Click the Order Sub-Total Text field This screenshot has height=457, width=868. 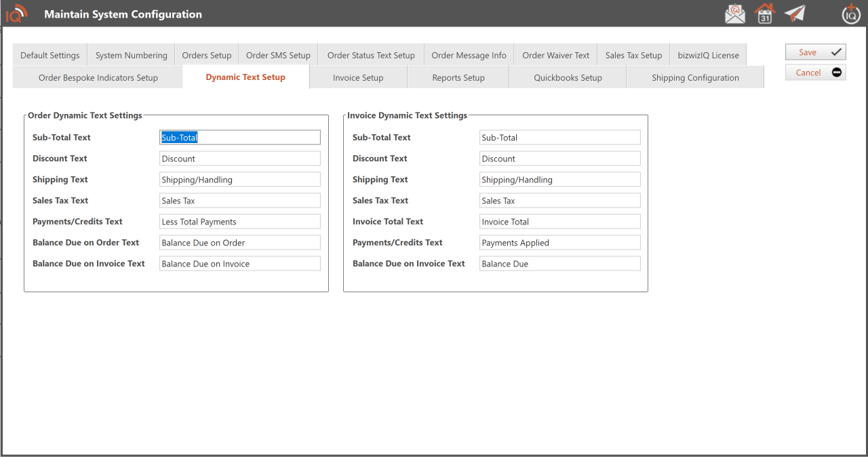[x=239, y=138]
